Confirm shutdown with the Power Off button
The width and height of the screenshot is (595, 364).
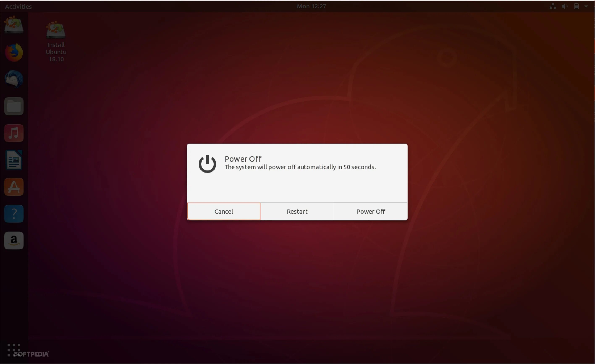tap(370, 211)
